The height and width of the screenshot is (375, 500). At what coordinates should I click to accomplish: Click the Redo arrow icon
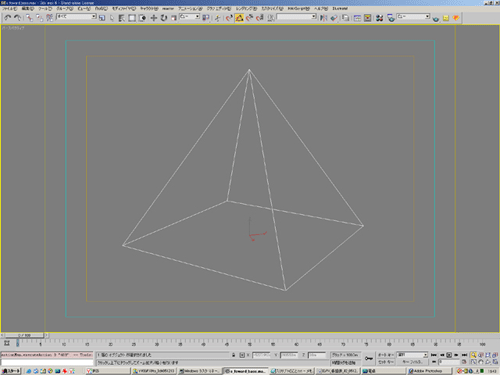pyautogui.click(x=17, y=18)
